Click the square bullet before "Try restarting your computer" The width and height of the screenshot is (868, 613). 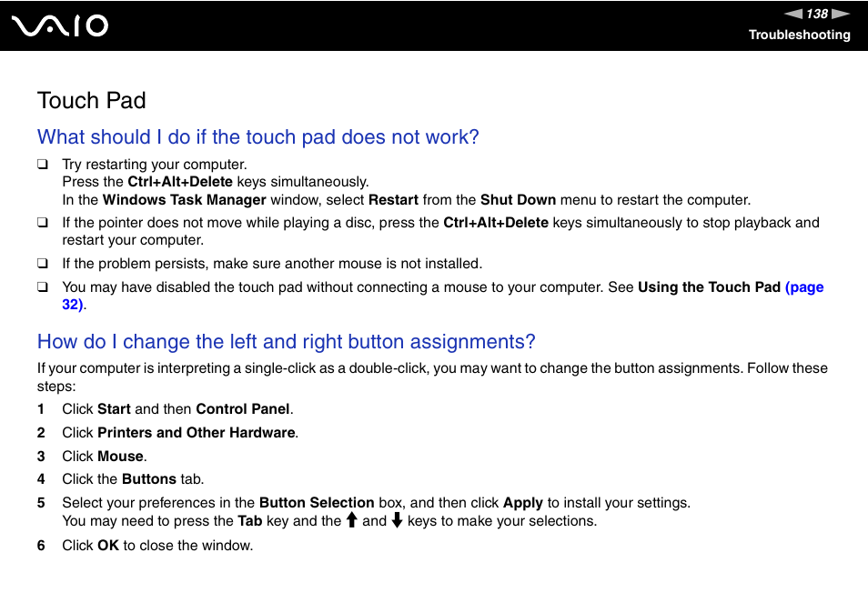[x=43, y=165]
